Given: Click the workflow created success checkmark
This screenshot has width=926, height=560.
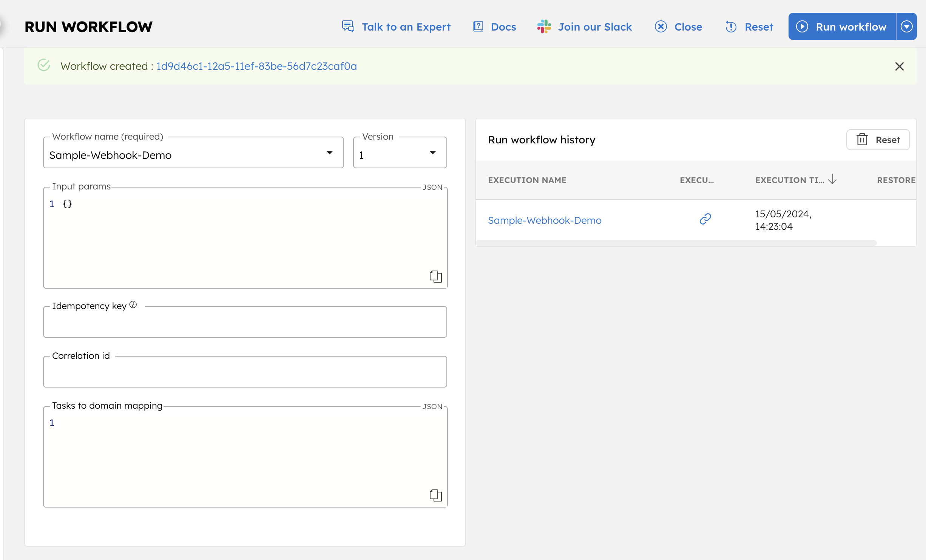Looking at the screenshot, I should [x=43, y=65].
